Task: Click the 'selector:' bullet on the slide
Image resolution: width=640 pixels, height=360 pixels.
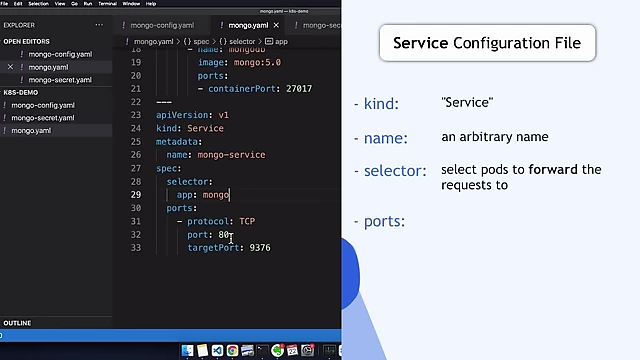Action: point(395,171)
